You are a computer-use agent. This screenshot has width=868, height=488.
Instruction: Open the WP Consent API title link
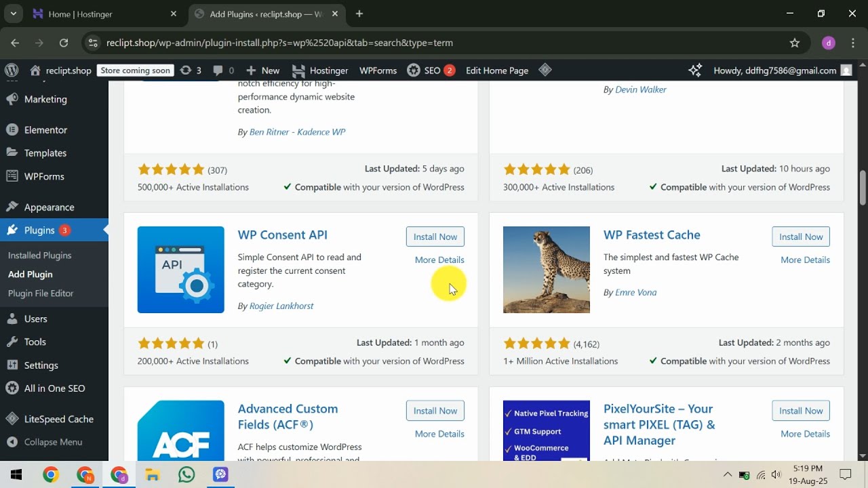click(x=282, y=235)
